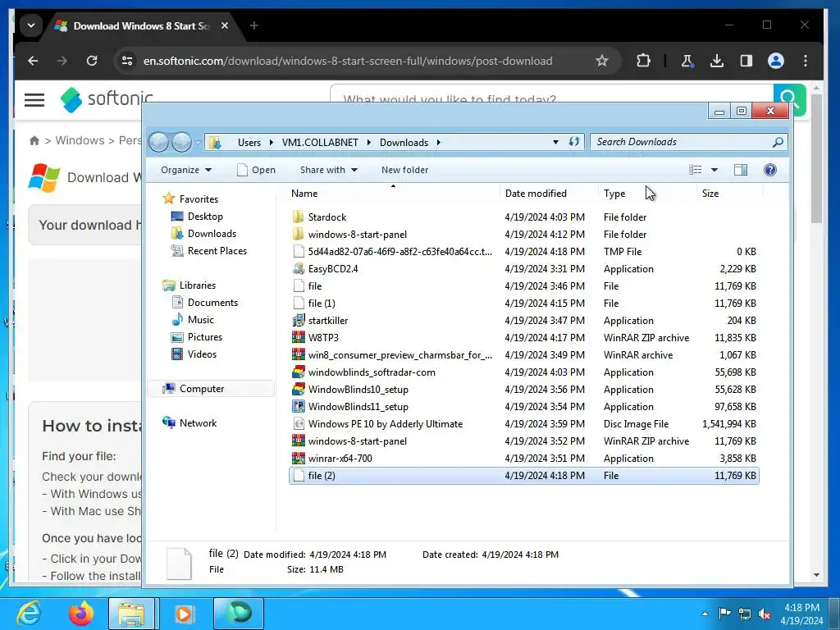Expand arrow after Downloads breadcrumb

(x=438, y=143)
